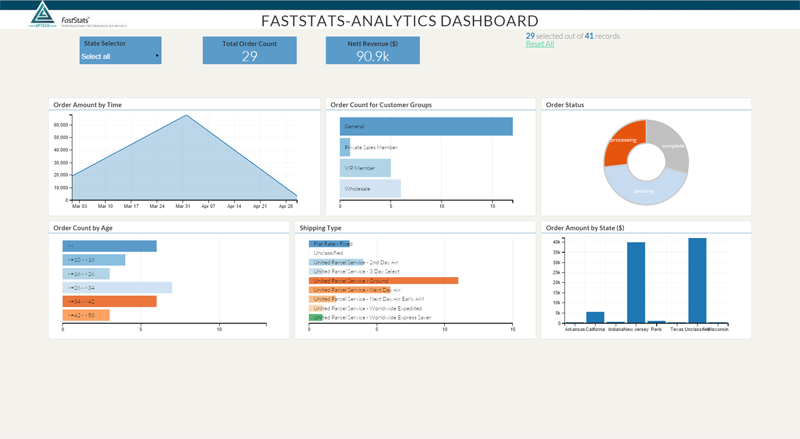Open the State Selector dropdown
This screenshot has width=800, height=439.
coord(120,56)
